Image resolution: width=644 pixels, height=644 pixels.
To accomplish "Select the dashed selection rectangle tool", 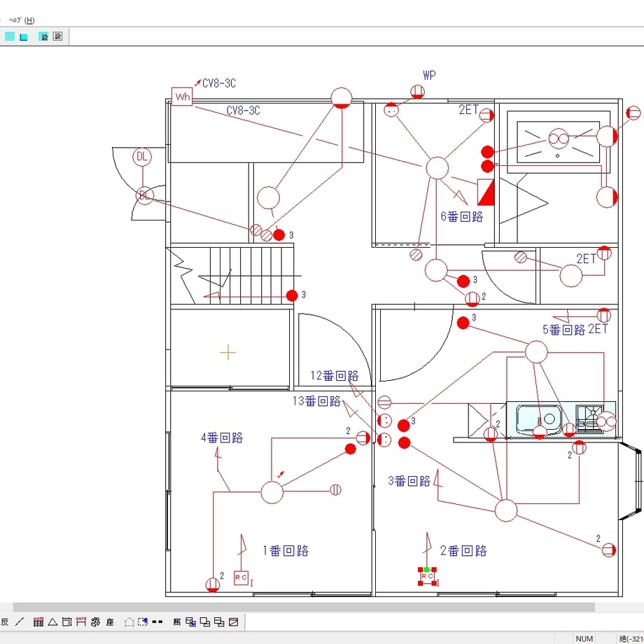I will 143,622.
